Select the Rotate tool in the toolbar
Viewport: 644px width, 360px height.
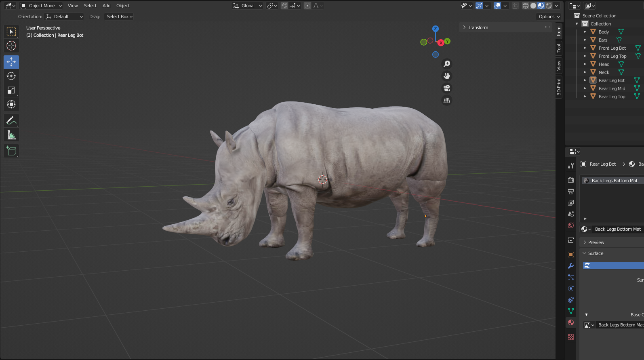coord(11,76)
